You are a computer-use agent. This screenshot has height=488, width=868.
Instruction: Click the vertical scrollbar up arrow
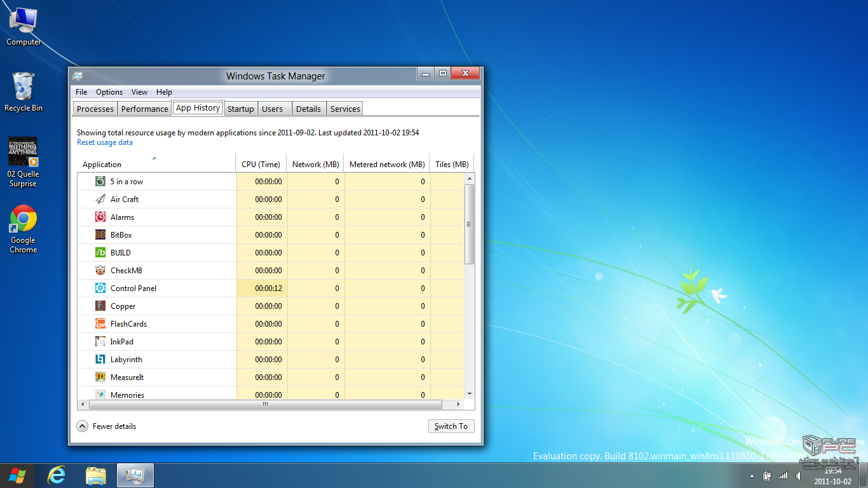tap(470, 177)
